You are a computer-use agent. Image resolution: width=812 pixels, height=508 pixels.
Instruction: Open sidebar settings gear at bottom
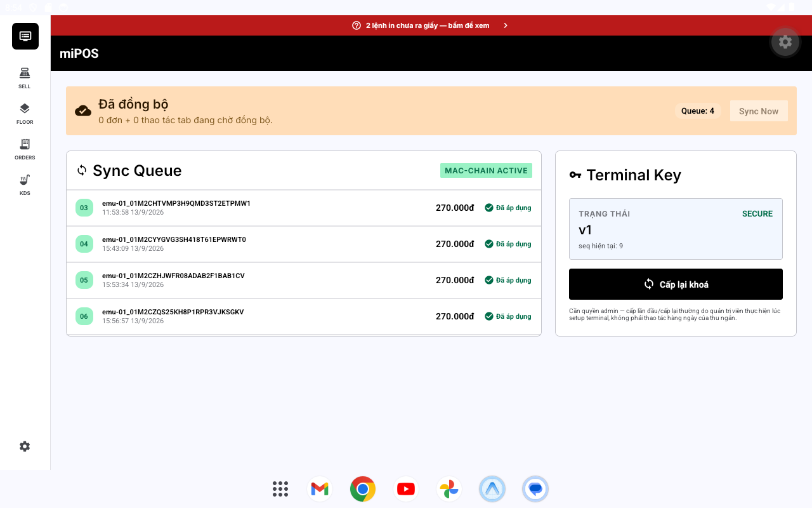click(25, 446)
